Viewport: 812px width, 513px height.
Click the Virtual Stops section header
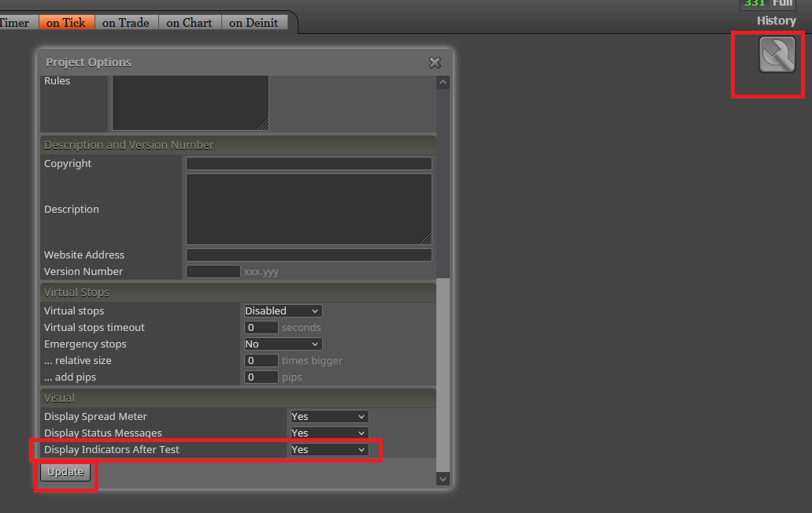[238, 292]
